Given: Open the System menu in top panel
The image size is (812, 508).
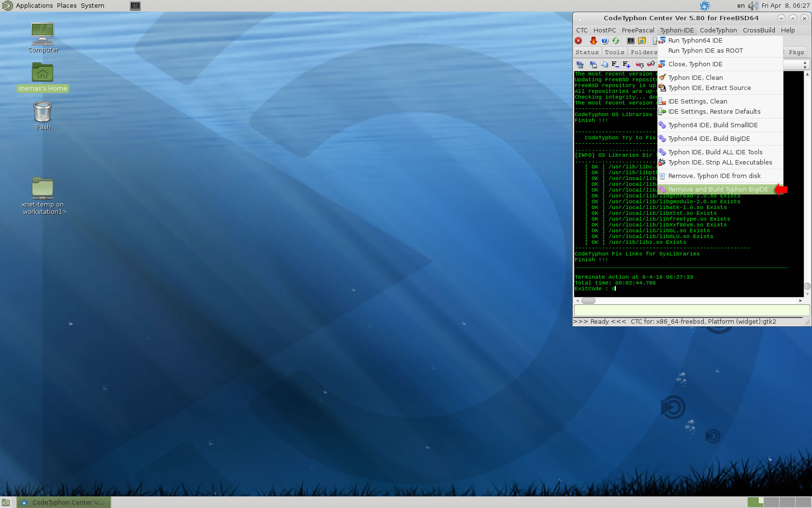Looking at the screenshot, I should pos(92,6).
